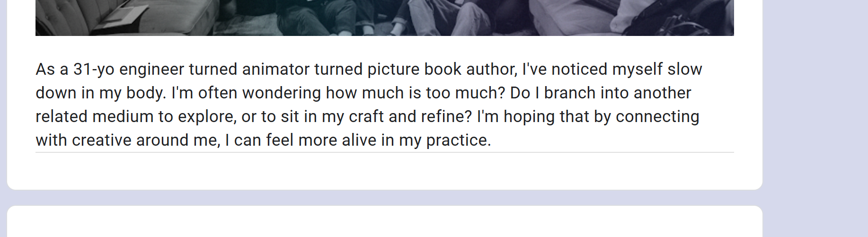Click the group photo header image

coord(384,18)
